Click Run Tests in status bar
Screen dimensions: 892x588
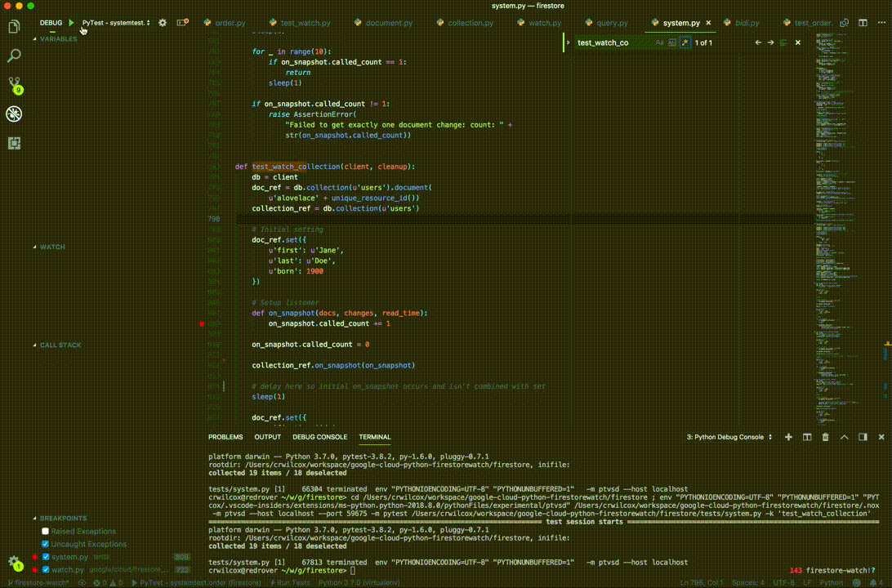coord(290,583)
